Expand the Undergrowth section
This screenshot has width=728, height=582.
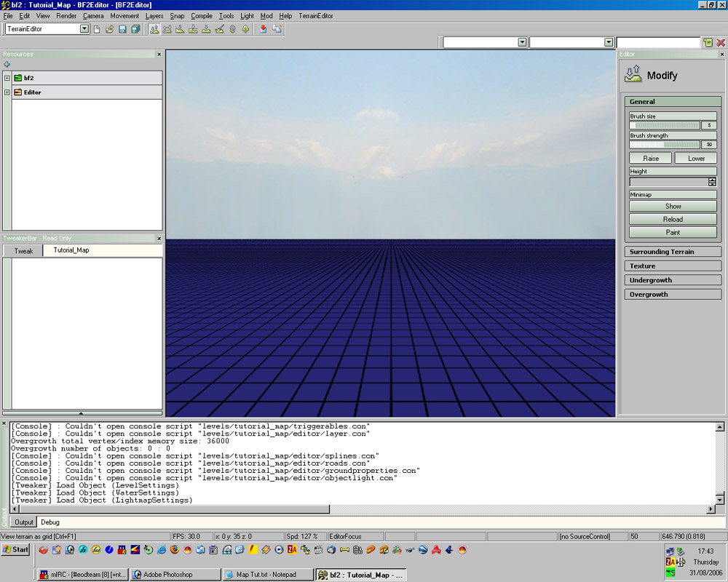673,280
